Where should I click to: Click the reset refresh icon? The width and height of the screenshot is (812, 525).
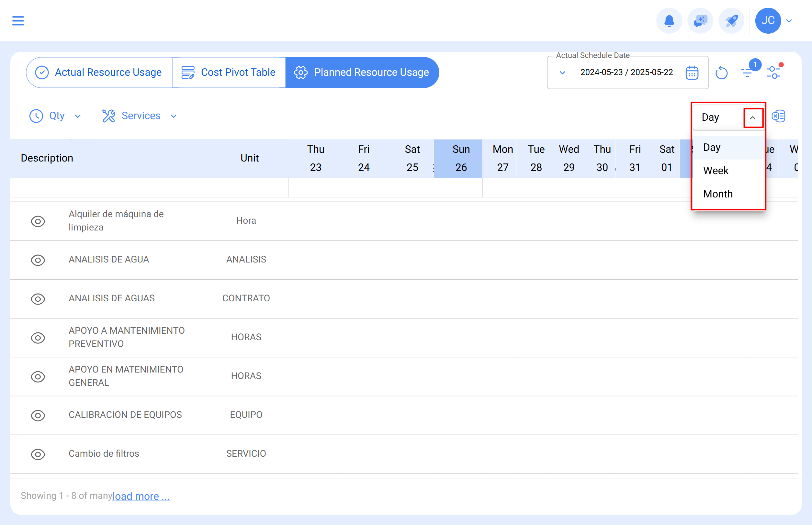click(721, 73)
